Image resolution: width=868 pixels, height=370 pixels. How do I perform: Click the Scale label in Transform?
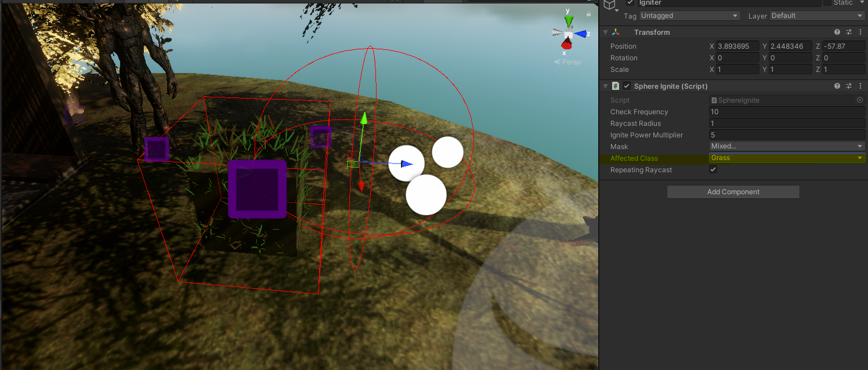point(619,70)
